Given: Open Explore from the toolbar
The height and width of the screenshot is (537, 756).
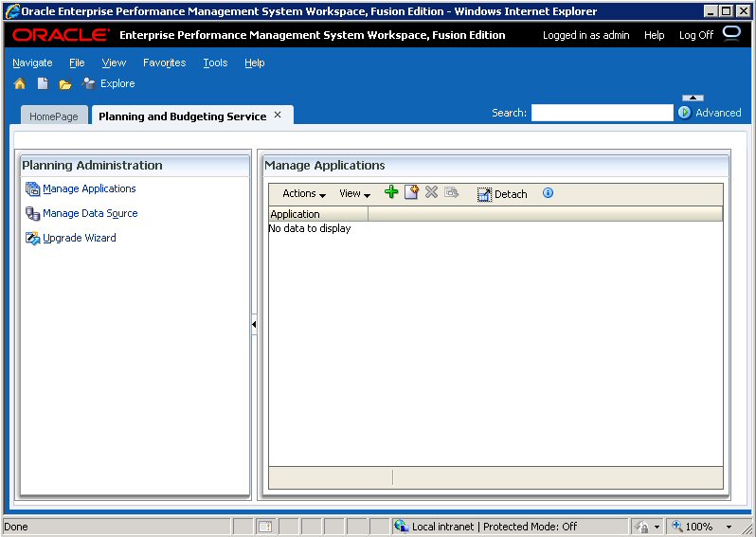Looking at the screenshot, I should pyautogui.click(x=109, y=83).
